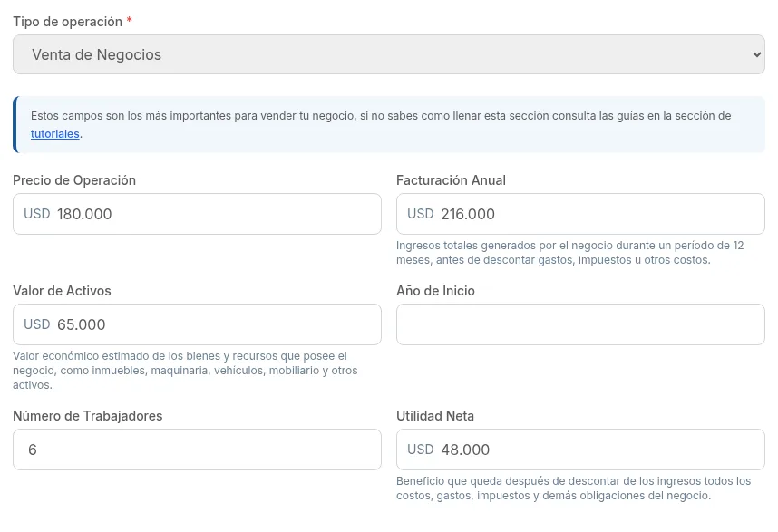
Task: Open the tutoriales link
Action: click(55, 134)
